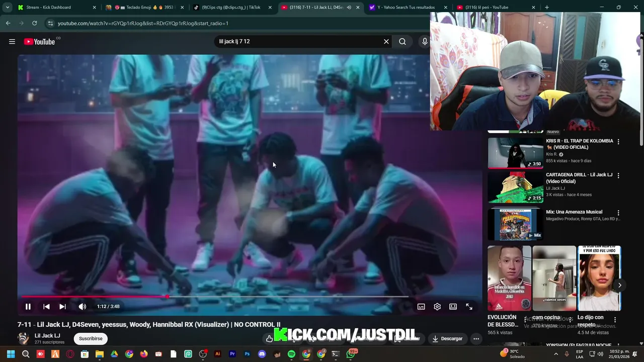
Task: Enter full screen mode
Action: pyautogui.click(x=469, y=306)
